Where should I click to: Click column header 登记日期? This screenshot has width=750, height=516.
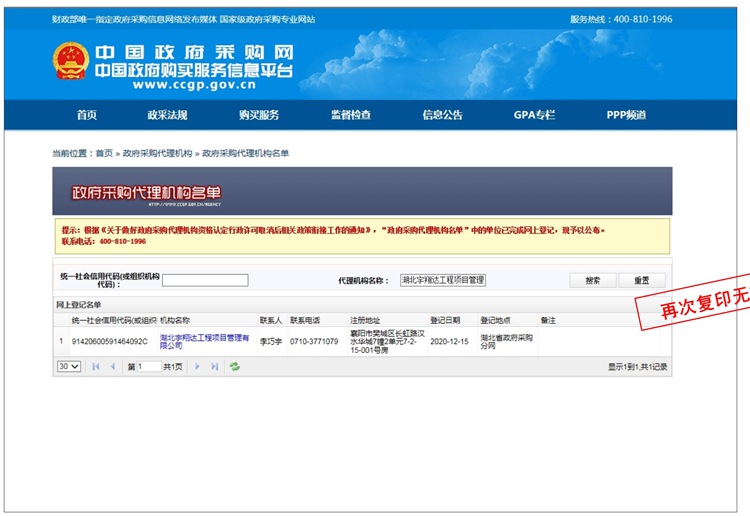point(445,320)
